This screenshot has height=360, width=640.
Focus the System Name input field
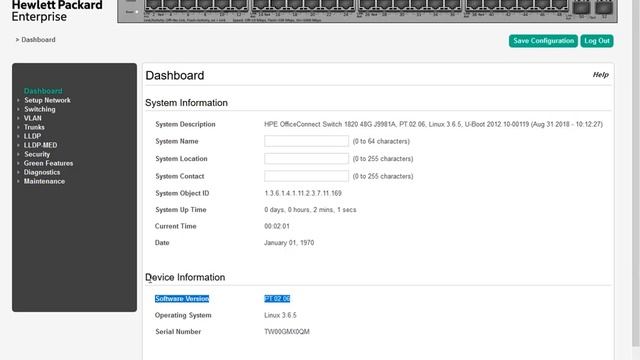point(307,141)
